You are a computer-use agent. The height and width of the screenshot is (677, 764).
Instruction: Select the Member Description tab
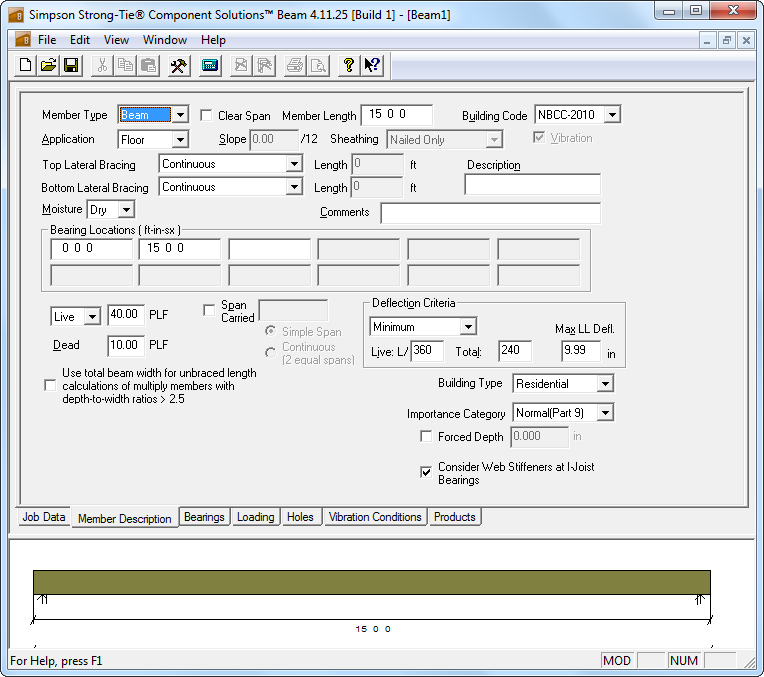(x=125, y=518)
